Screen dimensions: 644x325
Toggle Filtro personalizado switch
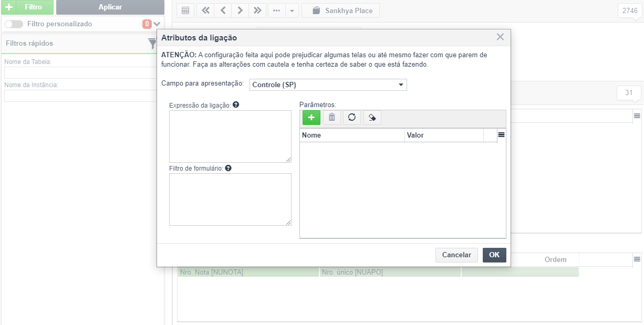point(14,24)
